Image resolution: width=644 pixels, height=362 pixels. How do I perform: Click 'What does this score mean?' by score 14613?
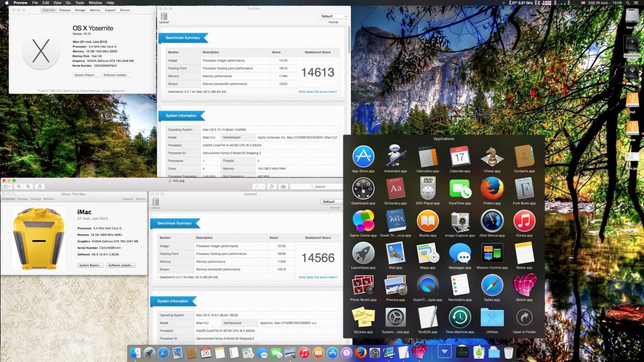click(318, 92)
